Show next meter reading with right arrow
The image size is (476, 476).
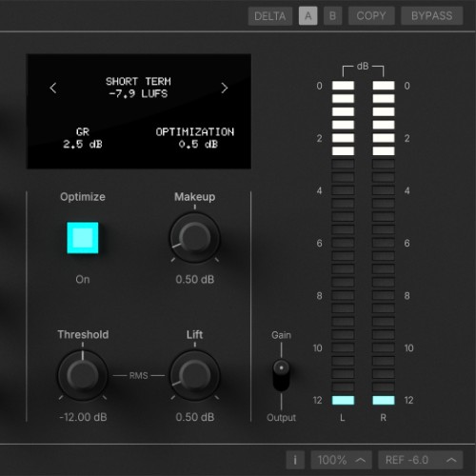pos(225,88)
